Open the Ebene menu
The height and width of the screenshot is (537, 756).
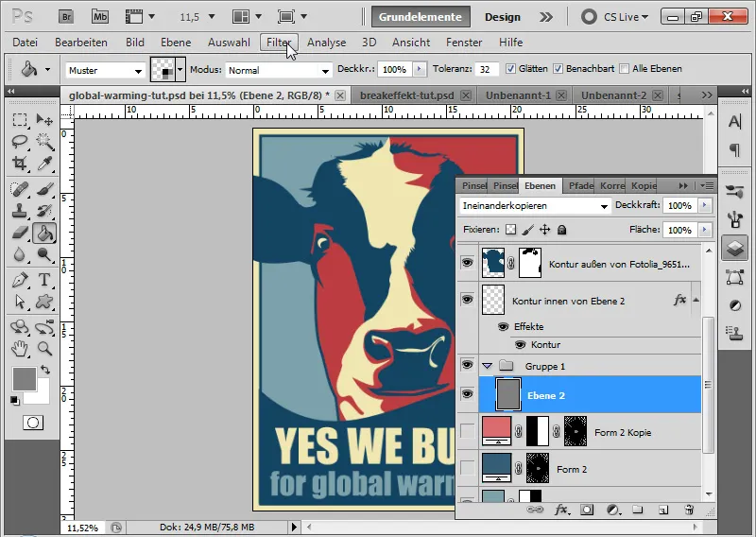[x=176, y=43]
